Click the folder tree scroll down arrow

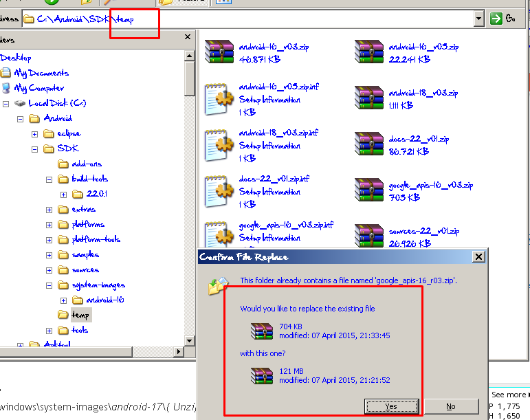point(189,340)
